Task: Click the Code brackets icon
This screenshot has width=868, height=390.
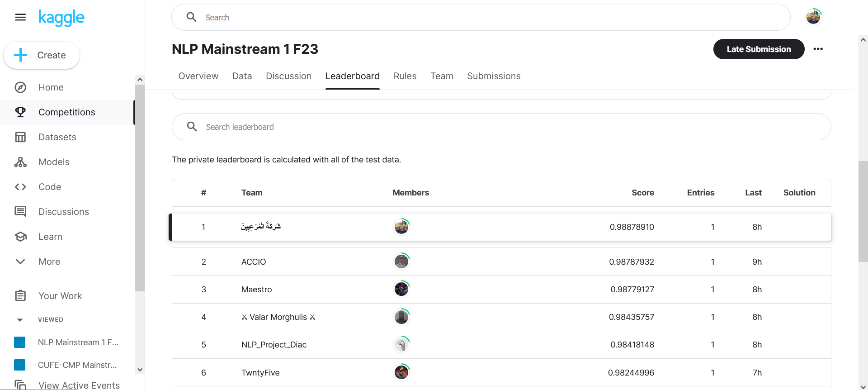Action: 20,187
